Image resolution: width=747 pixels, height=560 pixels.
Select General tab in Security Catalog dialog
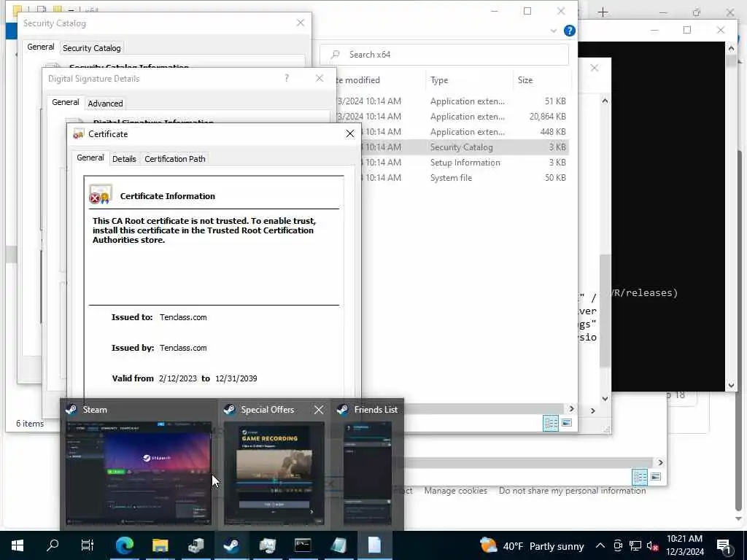[41, 47]
